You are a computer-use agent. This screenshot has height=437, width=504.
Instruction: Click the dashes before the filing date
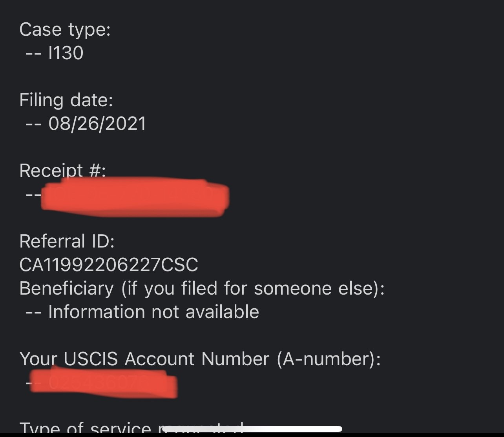point(33,124)
